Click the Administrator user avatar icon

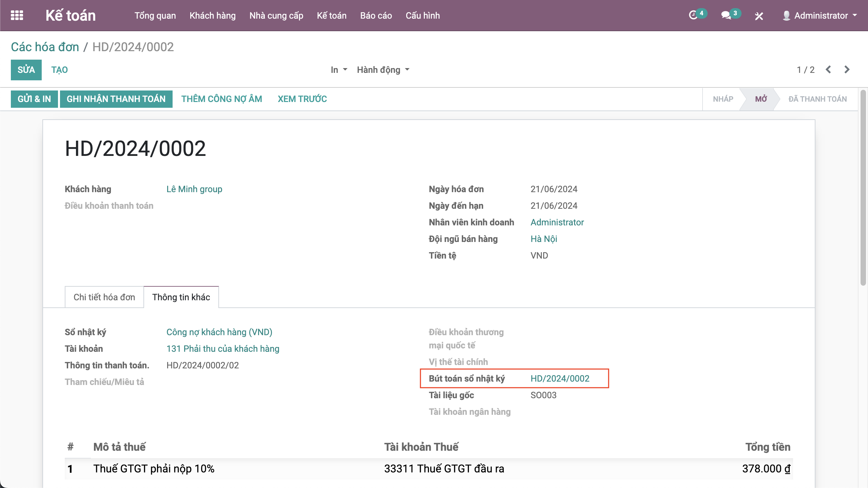[x=786, y=16]
